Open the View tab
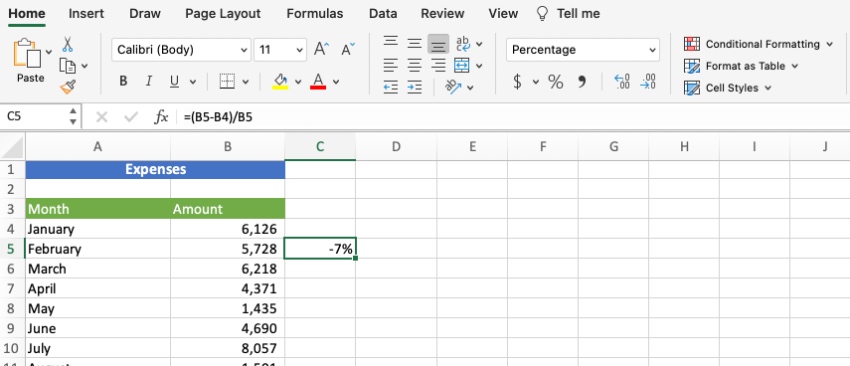850x366 pixels. pyautogui.click(x=503, y=14)
